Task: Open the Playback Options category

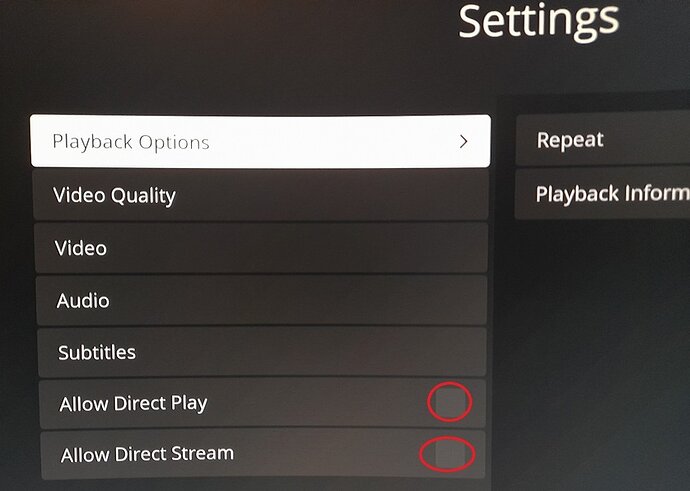Action: coord(260,141)
